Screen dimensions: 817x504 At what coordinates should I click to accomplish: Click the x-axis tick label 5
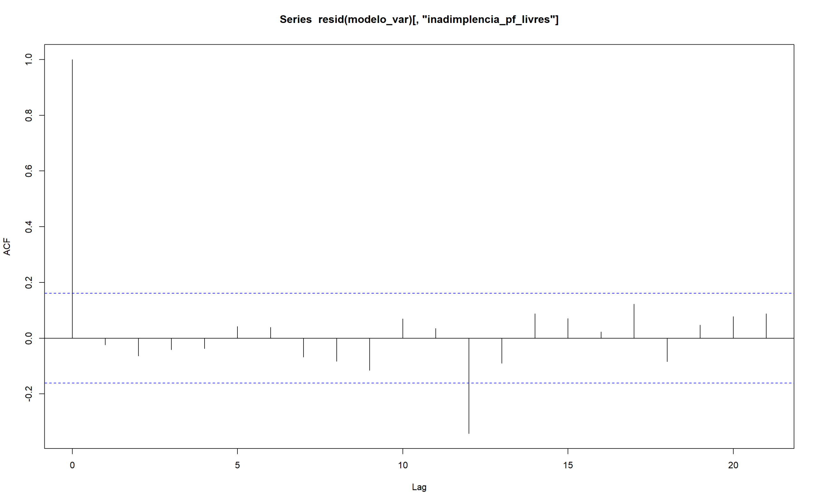tap(237, 465)
